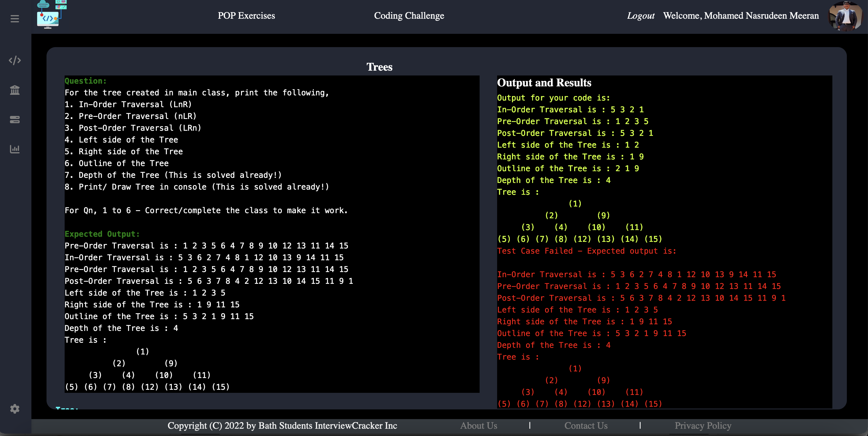Click red 'Outline of the Tree is : 5 3 2 1 9 11 15'
The height and width of the screenshot is (436, 868).
tap(592, 334)
